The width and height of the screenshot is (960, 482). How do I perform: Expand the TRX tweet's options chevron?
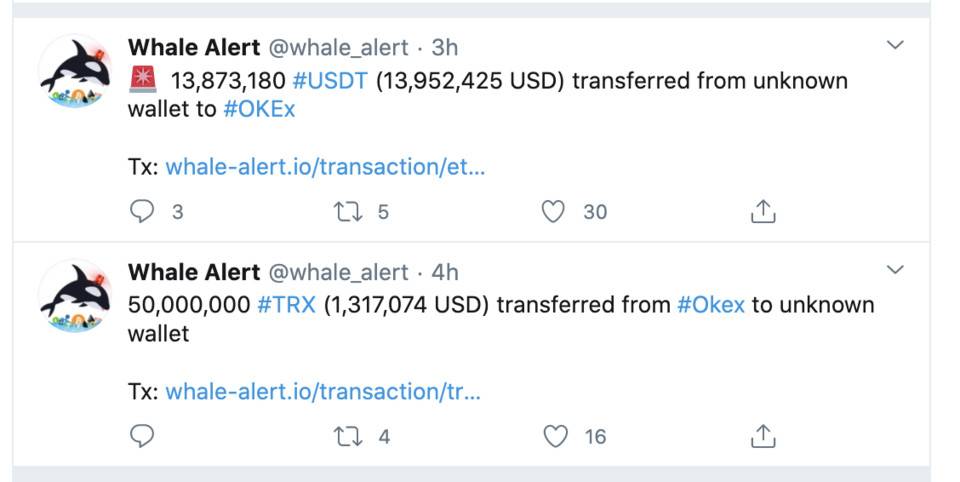tap(896, 270)
